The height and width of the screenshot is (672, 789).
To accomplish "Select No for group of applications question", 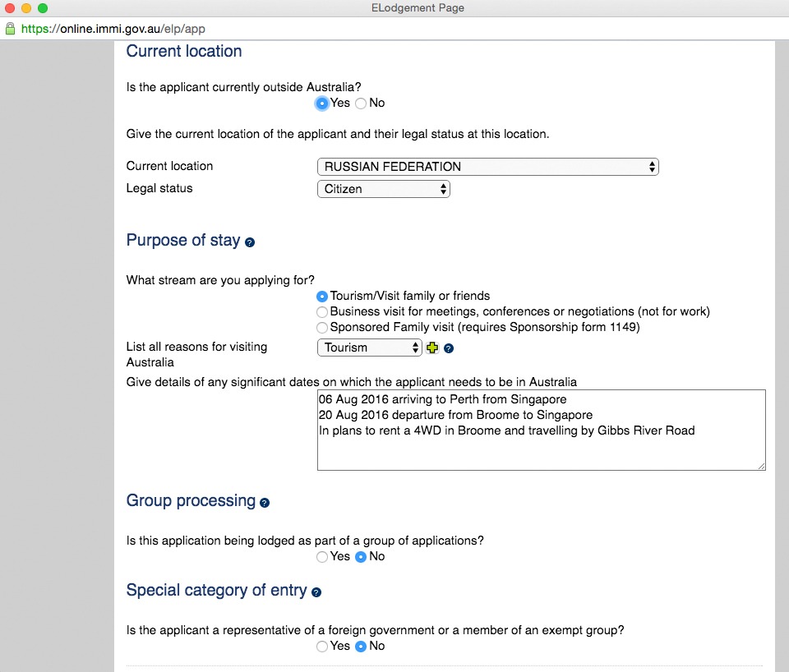I will pos(361,557).
